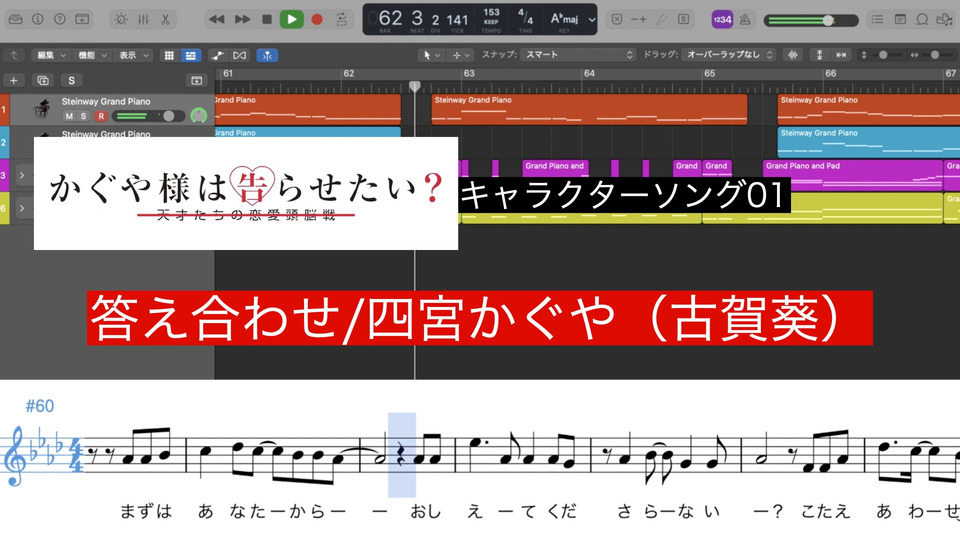Click the Toolbar download tray icon
Screen dimensions: 960x540
(82, 20)
